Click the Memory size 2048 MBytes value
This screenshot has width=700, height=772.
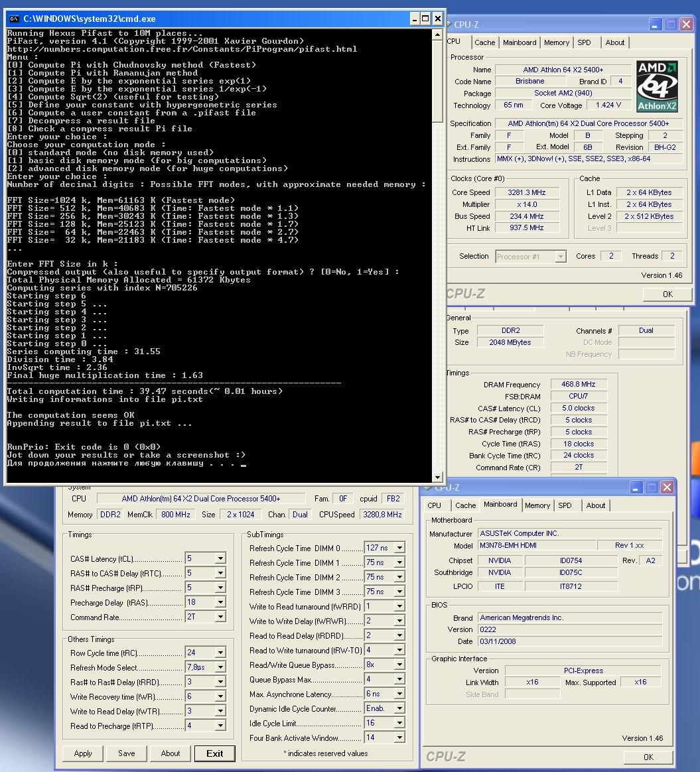click(x=510, y=342)
